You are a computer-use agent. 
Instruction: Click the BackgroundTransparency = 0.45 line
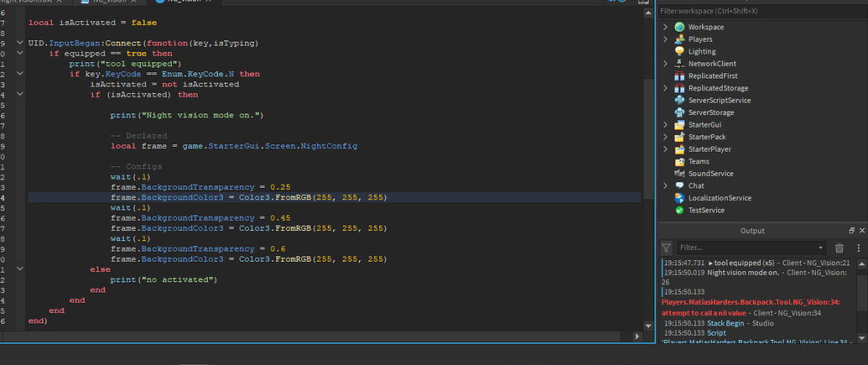pyautogui.click(x=200, y=218)
